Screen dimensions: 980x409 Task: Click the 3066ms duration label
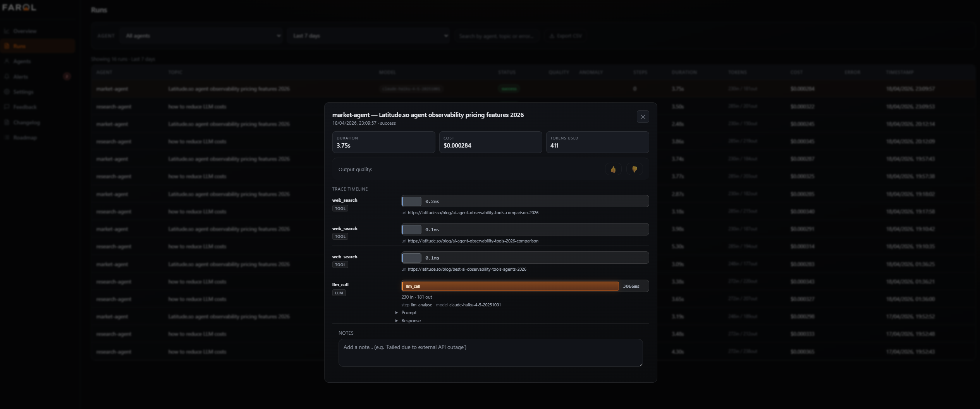631,286
